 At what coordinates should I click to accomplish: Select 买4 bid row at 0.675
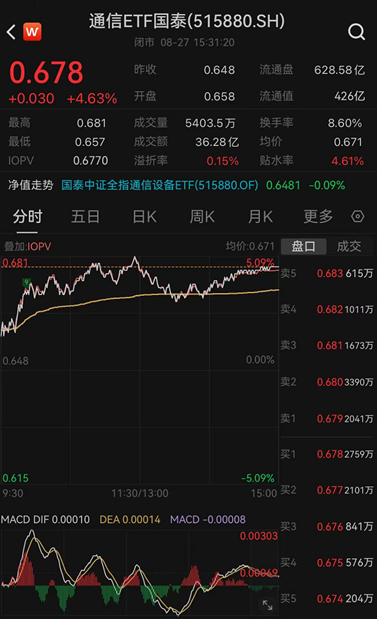[327, 562]
